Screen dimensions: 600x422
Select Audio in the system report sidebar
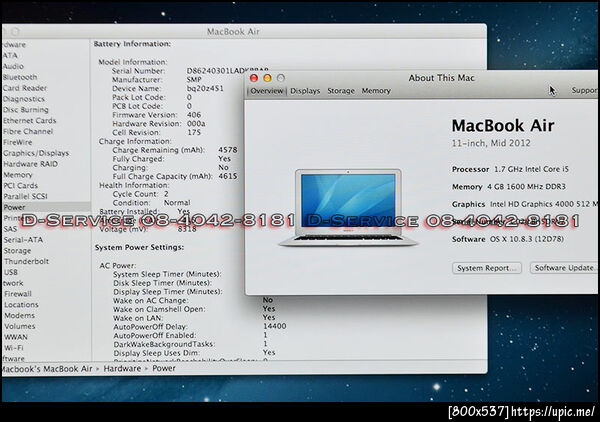(13, 67)
